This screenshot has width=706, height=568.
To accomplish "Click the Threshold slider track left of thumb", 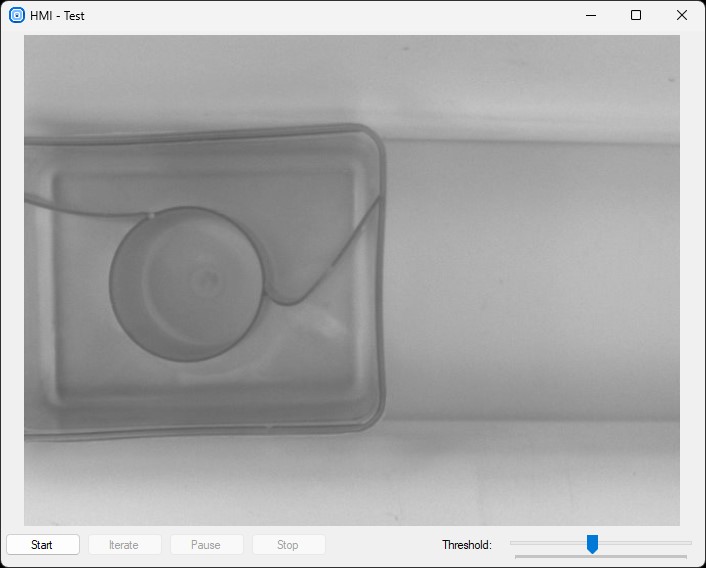I will coord(545,543).
